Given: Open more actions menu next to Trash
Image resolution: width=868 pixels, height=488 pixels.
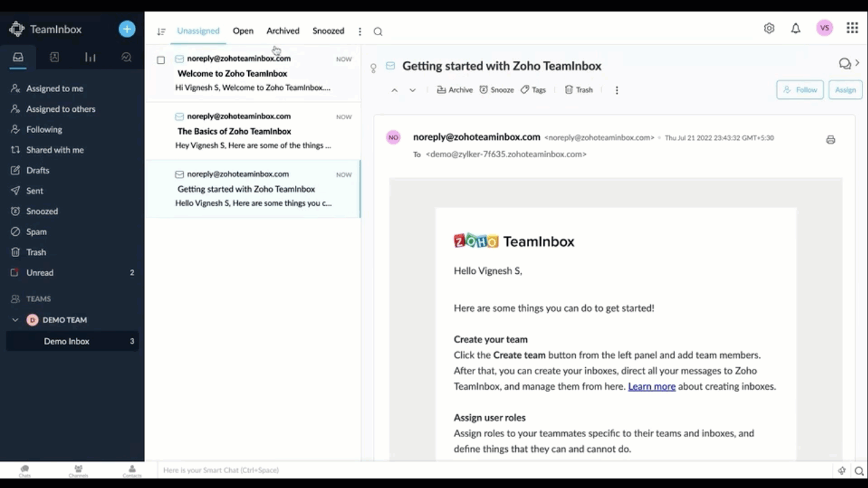Looking at the screenshot, I should pos(616,90).
